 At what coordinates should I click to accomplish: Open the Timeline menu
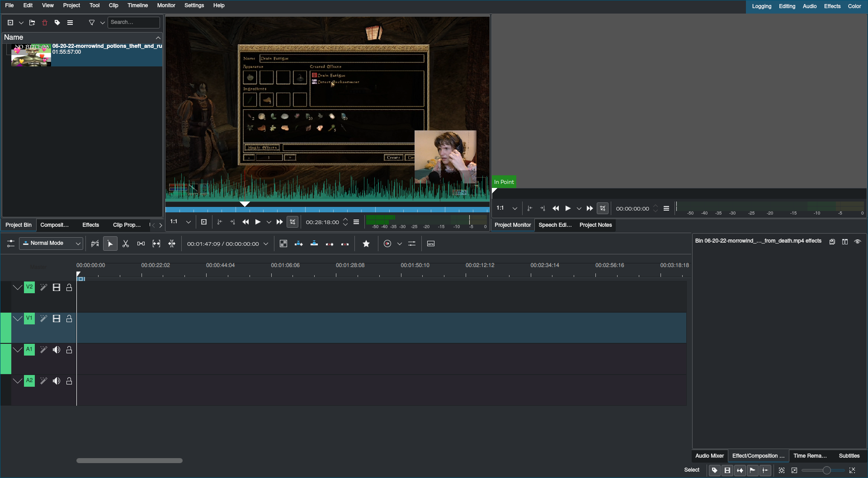137,5
